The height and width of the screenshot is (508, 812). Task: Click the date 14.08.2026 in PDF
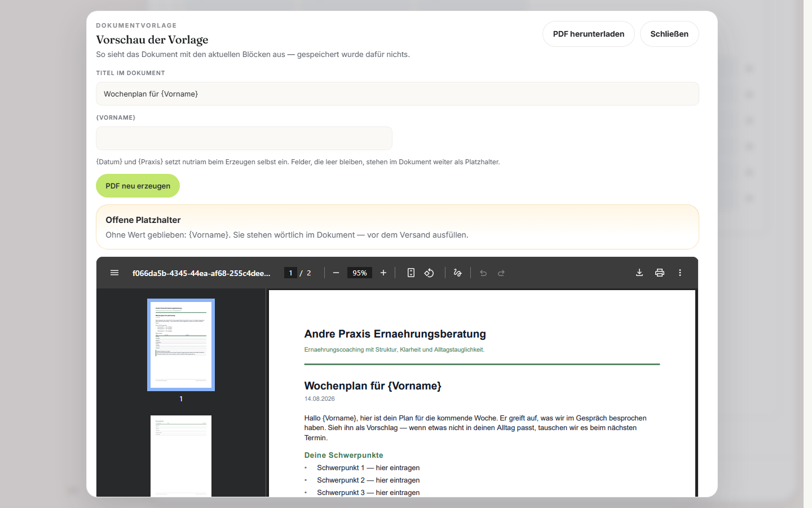point(320,398)
